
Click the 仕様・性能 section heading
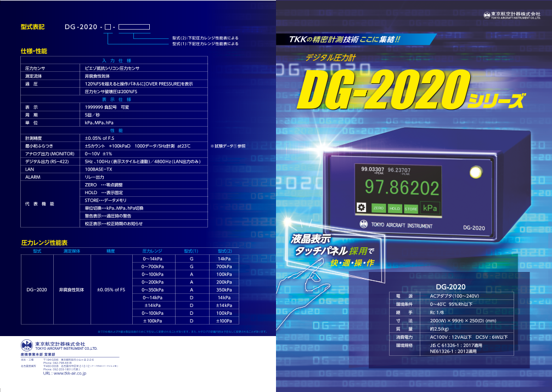33,51
